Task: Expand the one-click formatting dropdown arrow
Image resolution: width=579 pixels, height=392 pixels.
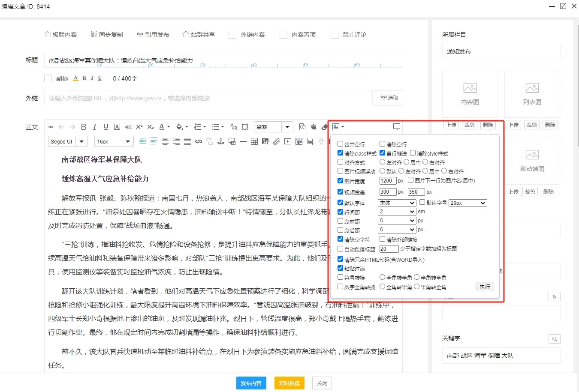Action: [x=343, y=127]
